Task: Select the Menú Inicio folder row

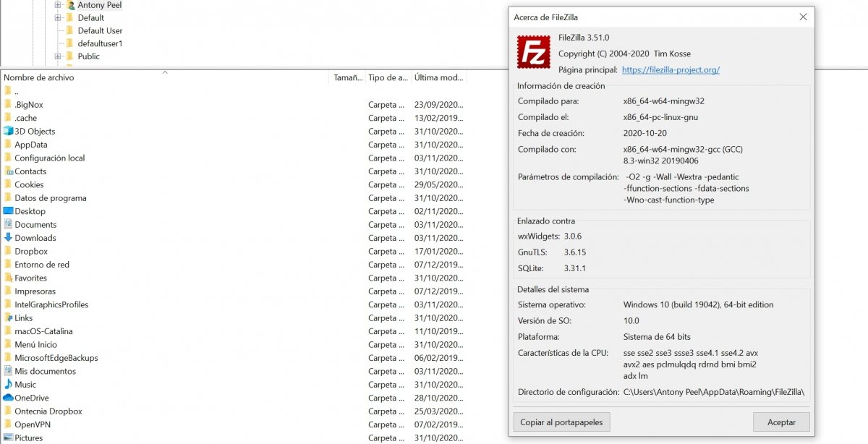Action: pos(233,344)
